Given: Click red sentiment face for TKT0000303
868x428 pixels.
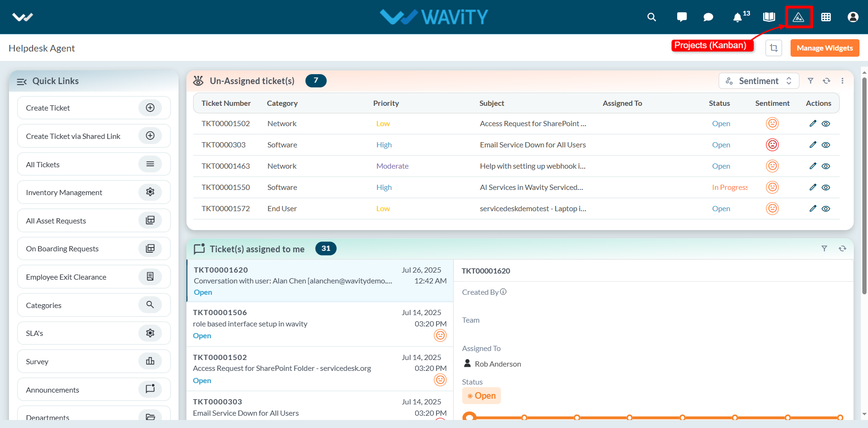Looking at the screenshot, I should point(772,145).
